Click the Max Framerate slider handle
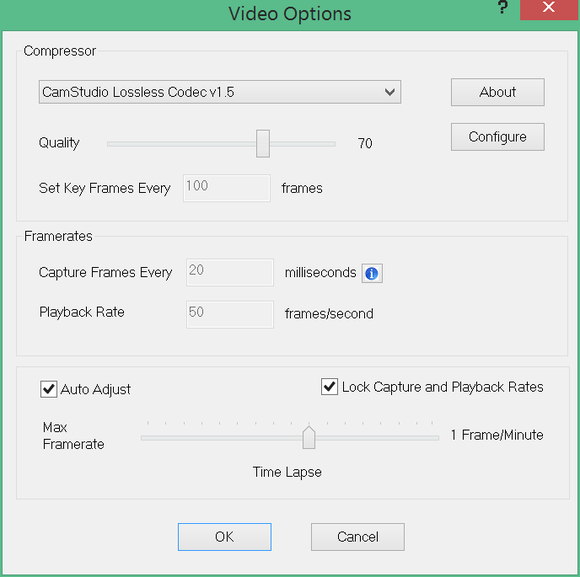Image resolution: width=580 pixels, height=577 pixels. [309, 437]
